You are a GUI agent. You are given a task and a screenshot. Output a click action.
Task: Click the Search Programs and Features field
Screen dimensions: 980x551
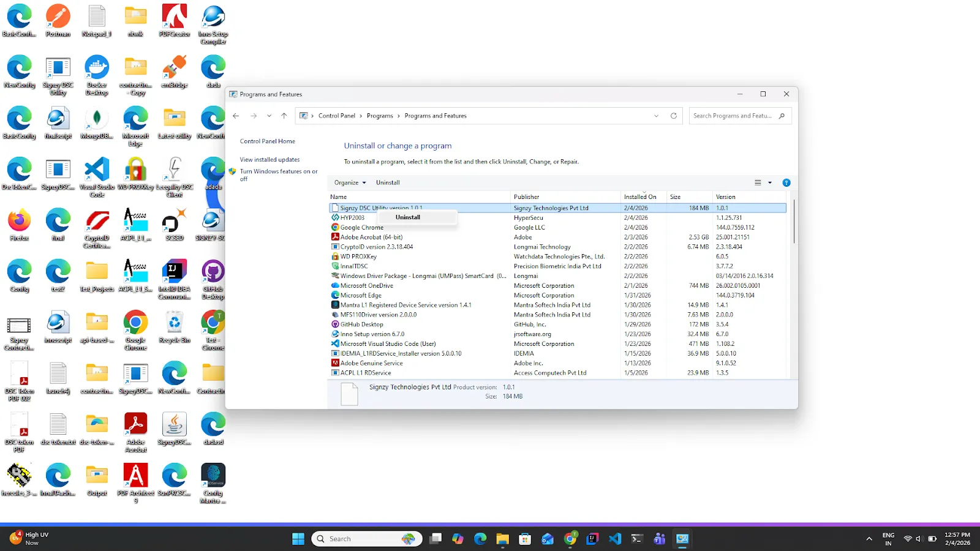[740, 116]
